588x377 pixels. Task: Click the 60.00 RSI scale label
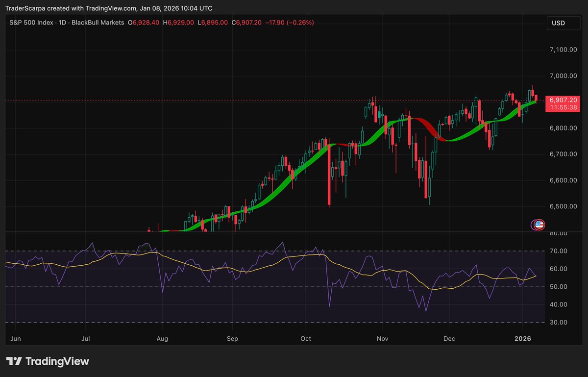tap(559, 269)
